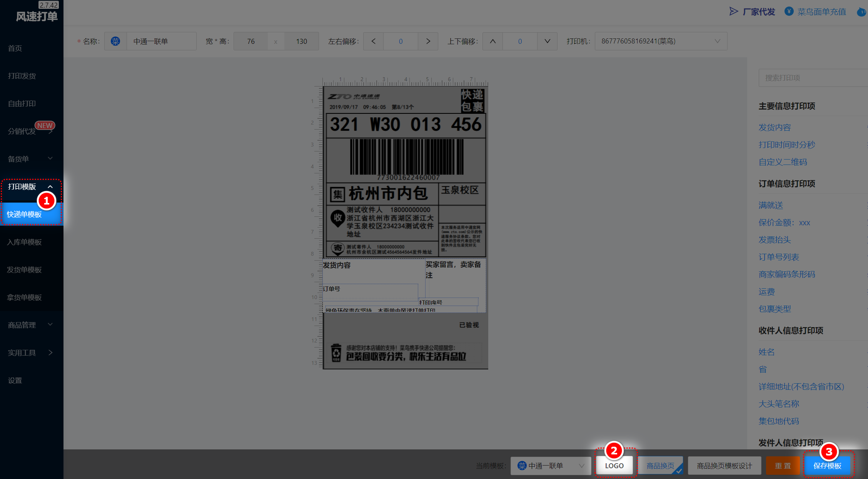This screenshot has height=479, width=868.
Task: Add the 自定义二维码 print item
Action: pyautogui.click(x=783, y=162)
